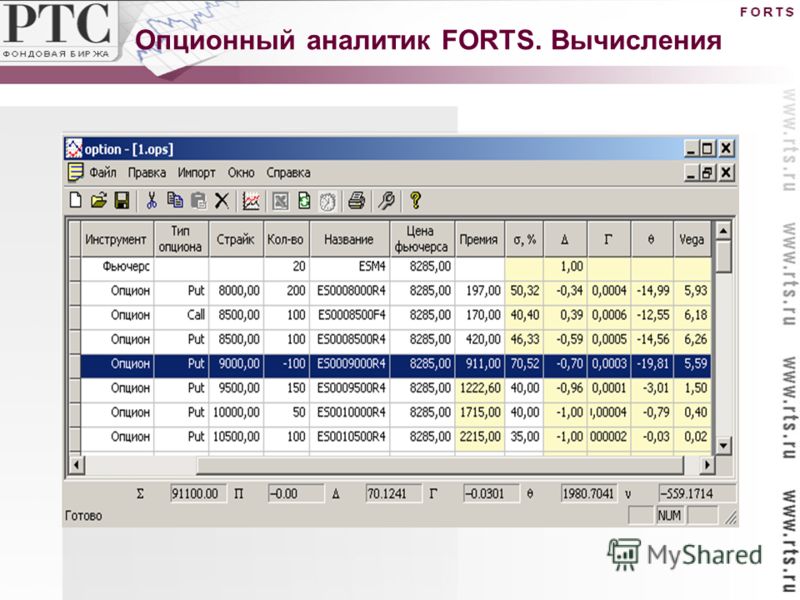
Task: Click the Vega column header
Action: (692, 239)
